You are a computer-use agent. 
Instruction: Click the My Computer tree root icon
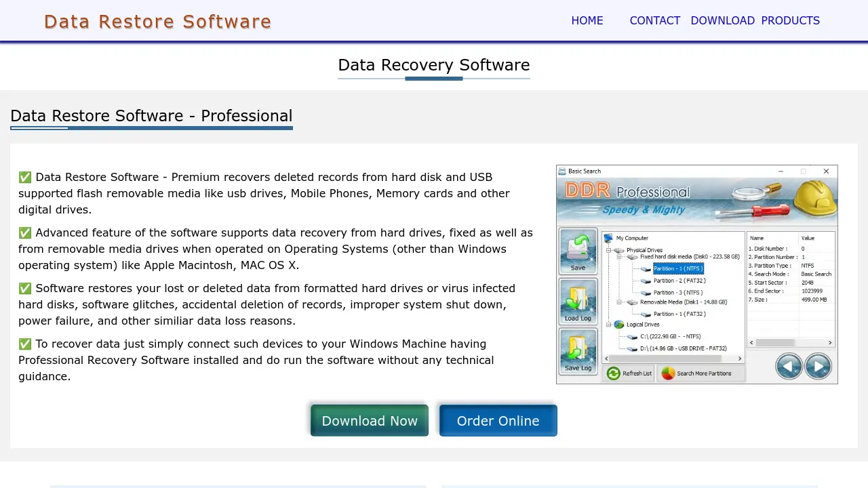(608, 238)
